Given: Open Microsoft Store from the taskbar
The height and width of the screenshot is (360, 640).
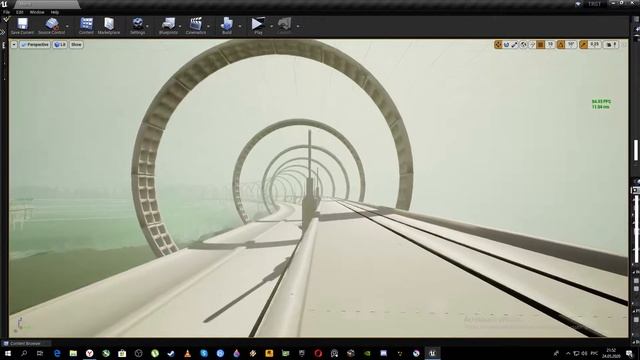Looking at the screenshot, I should 122,353.
